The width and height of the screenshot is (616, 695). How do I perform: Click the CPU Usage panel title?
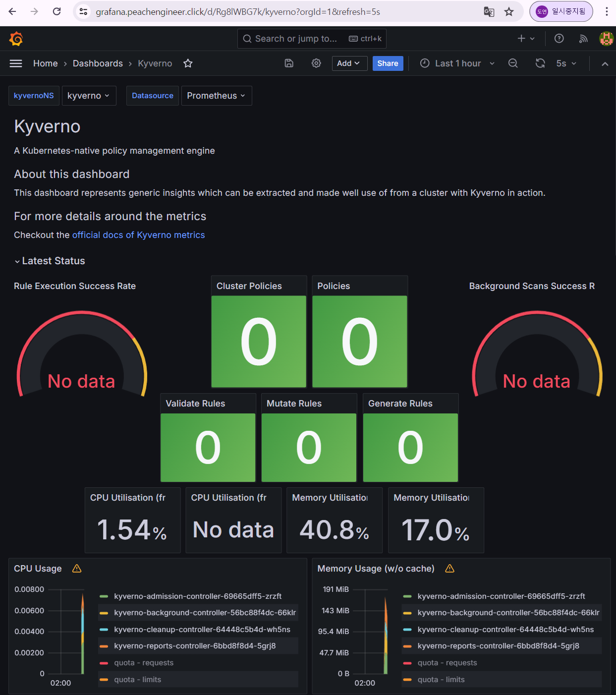point(38,569)
